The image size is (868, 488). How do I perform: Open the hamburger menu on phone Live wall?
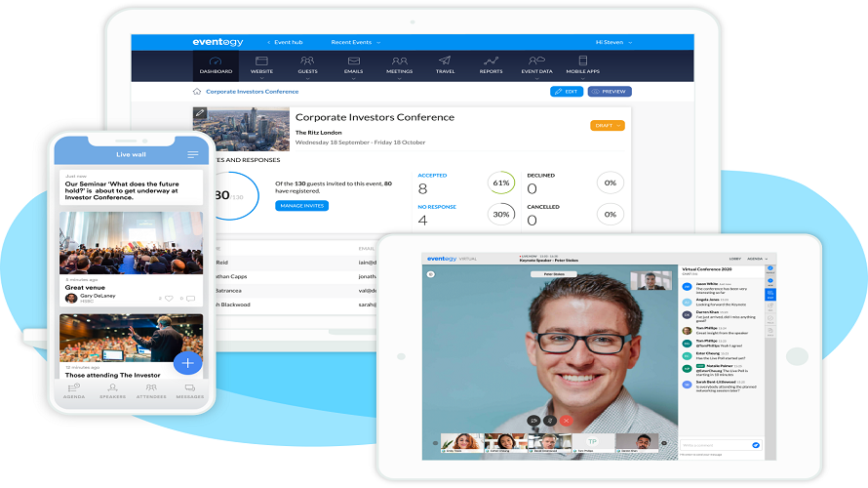point(193,154)
